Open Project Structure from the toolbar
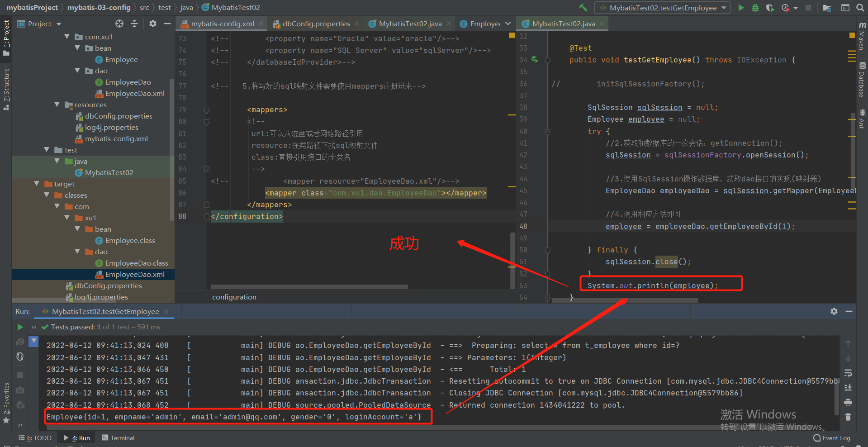This screenshot has width=868, height=447. 827,8
